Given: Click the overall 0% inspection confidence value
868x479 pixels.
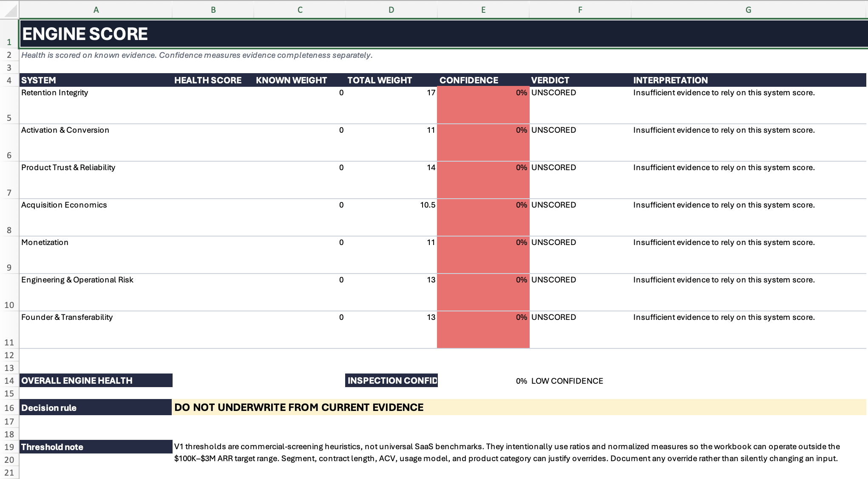Looking at the screenshot, I should pos(483,381).
